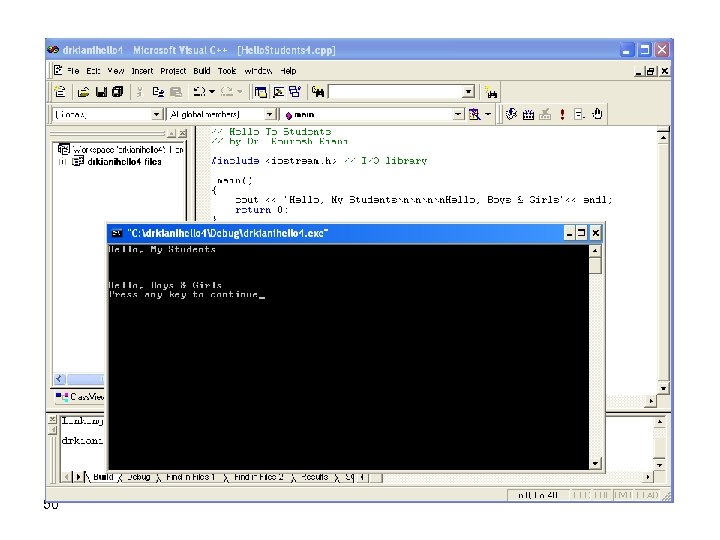
Task: Click the Compile icon in build toolbar
Action: pos(511,114)
